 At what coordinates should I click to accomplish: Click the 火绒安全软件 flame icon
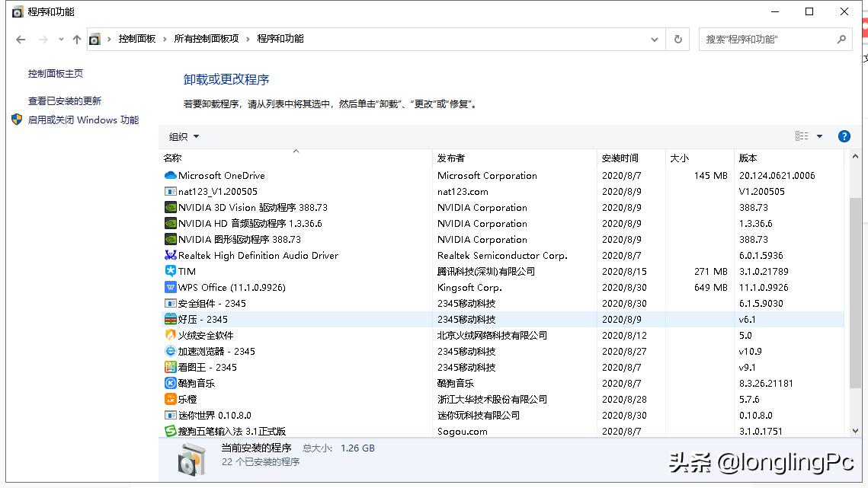(x=169, y=335)
